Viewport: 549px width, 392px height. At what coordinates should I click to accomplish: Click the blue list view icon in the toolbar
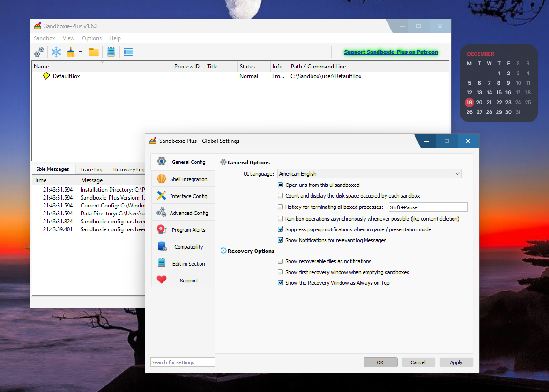click(128, 52)
